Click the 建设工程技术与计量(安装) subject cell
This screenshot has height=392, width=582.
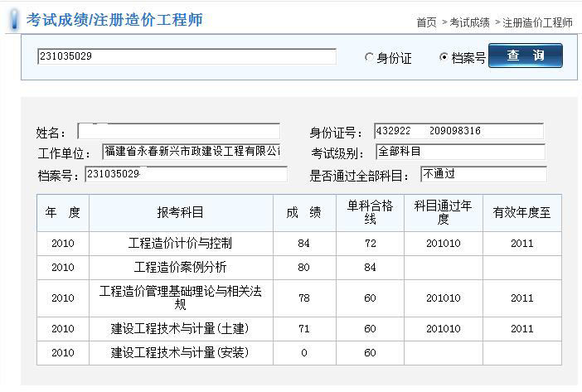181,353
